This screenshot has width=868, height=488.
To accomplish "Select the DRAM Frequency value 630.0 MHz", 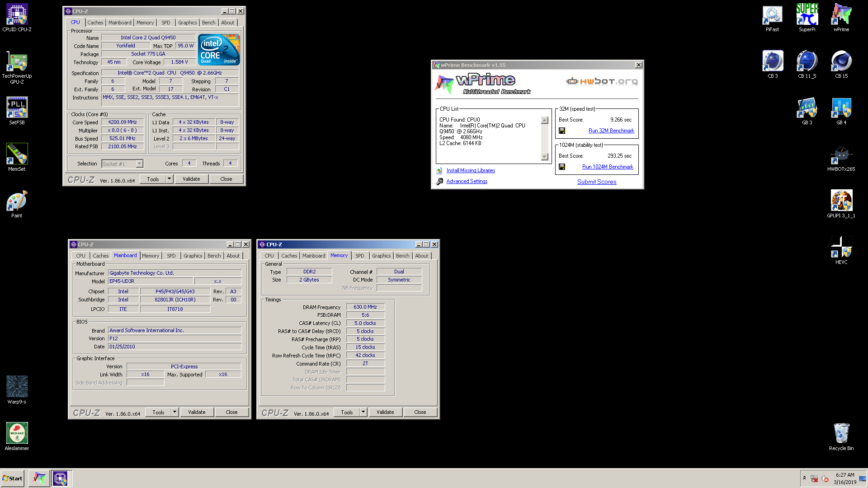I will (365, 307).
